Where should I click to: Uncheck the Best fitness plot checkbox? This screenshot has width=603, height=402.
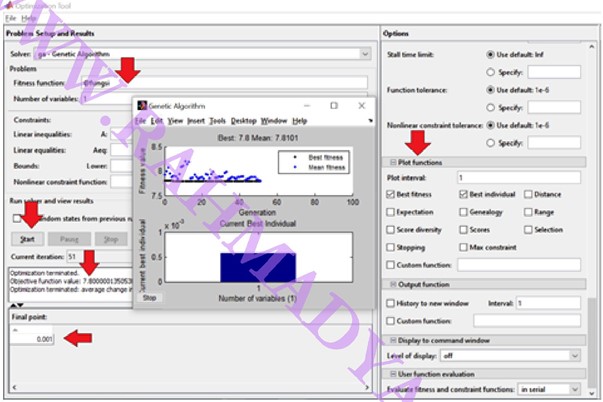[390, 194]
